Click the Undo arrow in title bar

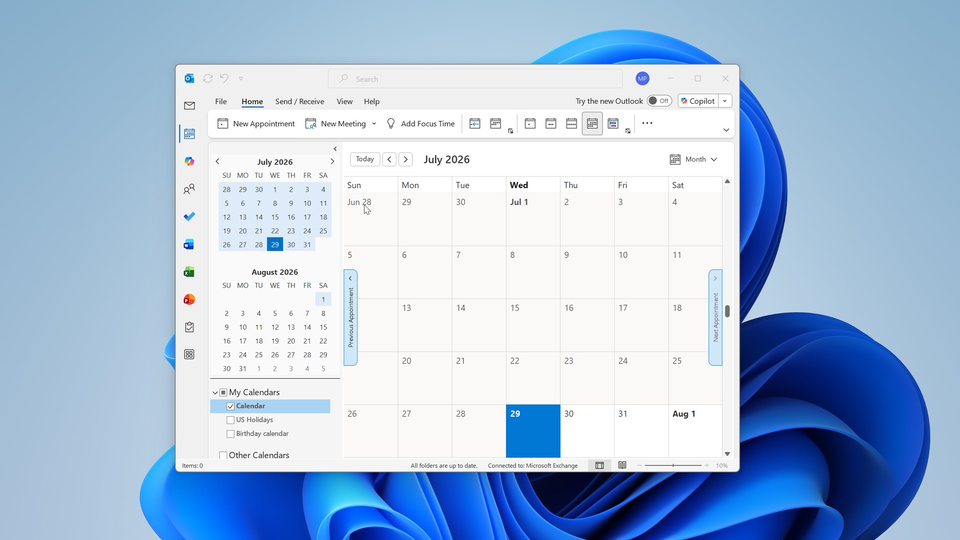[x=224, y=78]
